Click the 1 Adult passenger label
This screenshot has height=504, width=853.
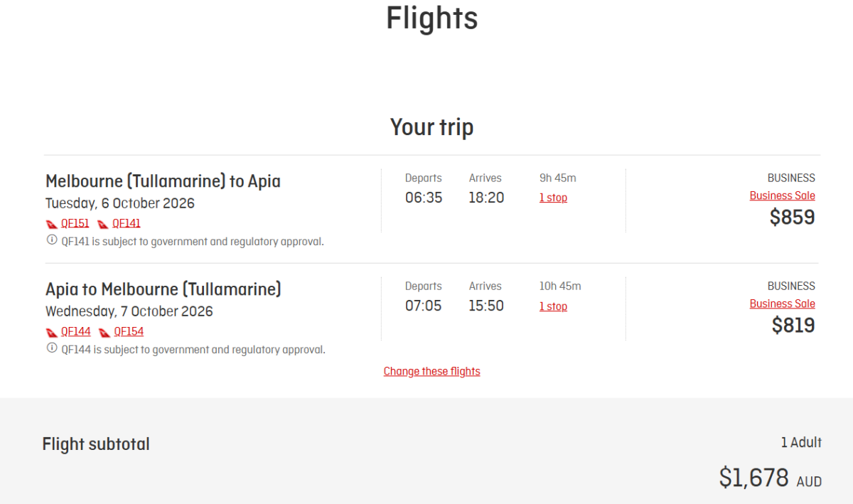coord(801,442)
